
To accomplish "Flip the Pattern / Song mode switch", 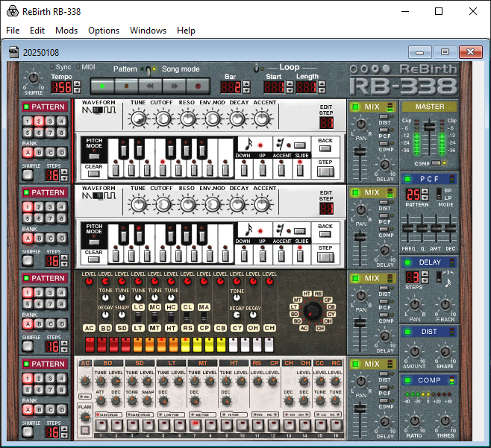I will pos(148,69).
